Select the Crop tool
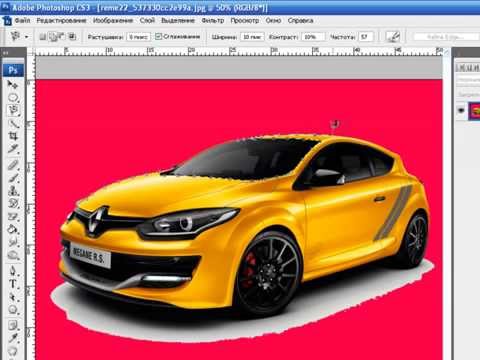 pos(13,136)
